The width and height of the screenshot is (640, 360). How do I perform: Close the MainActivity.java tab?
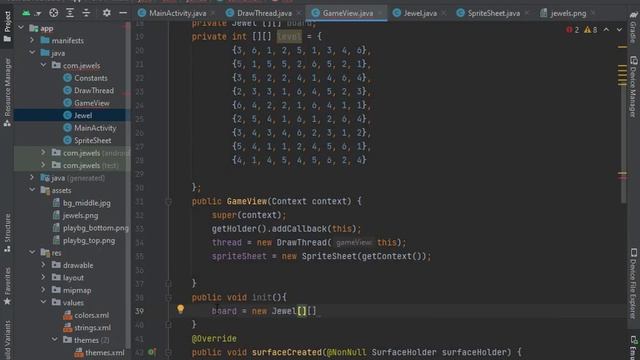tap(213, 13)
